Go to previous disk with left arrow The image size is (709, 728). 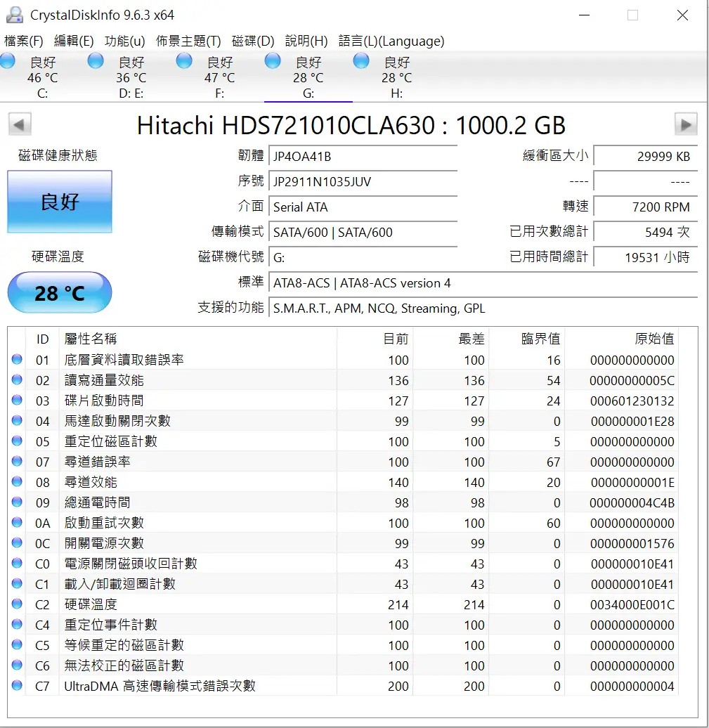point(20,124)
